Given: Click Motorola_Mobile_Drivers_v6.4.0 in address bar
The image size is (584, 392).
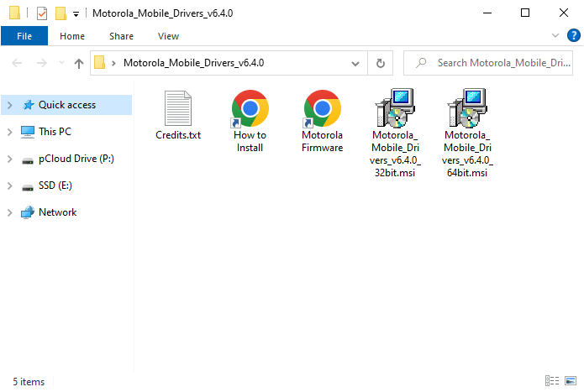Looking at the screenshot, I should (x=193, y=63).
